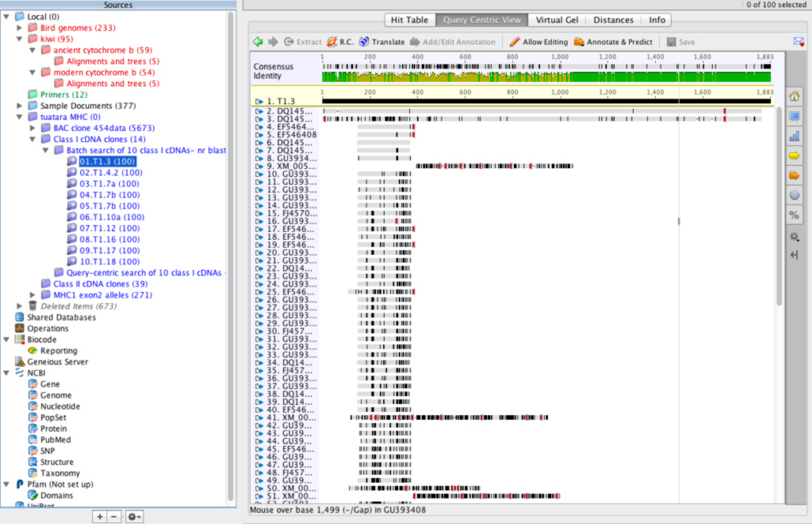Switch to the Hit Table tab
Image resolution: width=812 pixels, height=524 pixels.
pyautogui.click(x=409, y=20)
